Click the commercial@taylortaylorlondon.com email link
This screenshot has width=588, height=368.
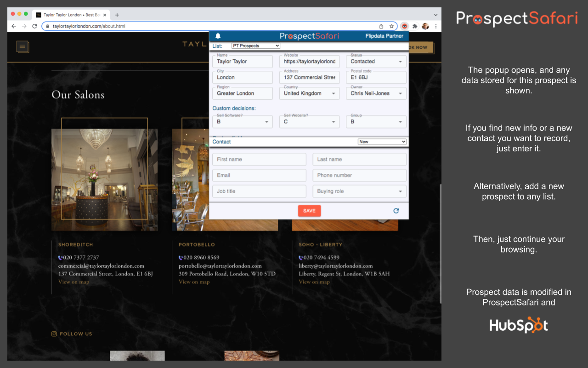(101, 266)
